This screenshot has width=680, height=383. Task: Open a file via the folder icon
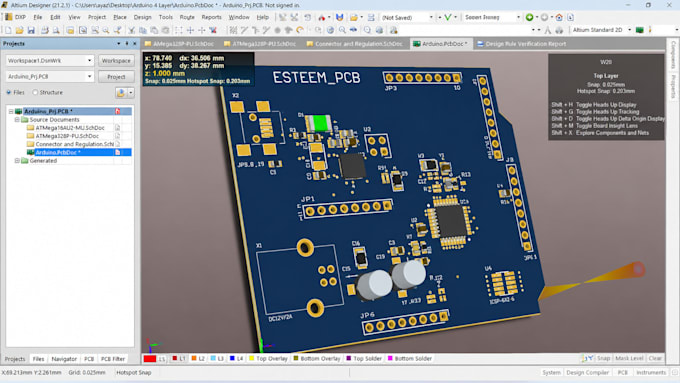(19, 30)
